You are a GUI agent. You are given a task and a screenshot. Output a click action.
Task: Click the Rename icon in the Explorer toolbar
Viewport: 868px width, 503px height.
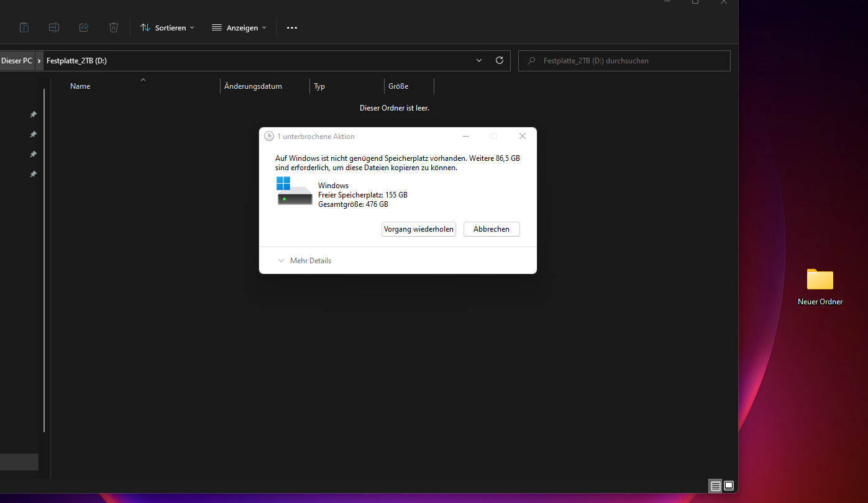tap(54, 27)
